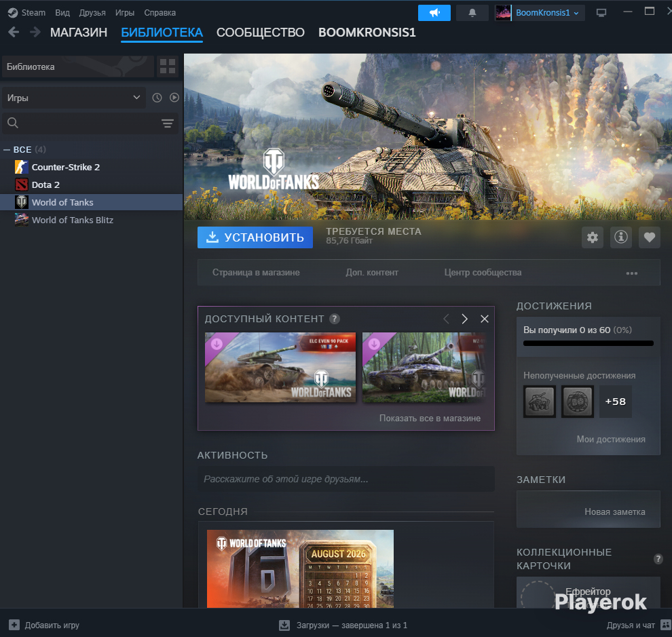Click the library search field
Viewport: 672px width, 637px height.
click(90, 123)
